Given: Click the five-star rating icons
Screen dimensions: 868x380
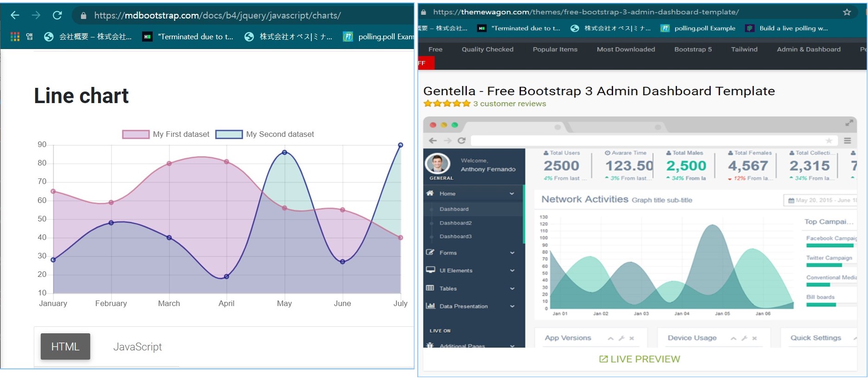Looking at the screenshot, I should coord(446,104).
